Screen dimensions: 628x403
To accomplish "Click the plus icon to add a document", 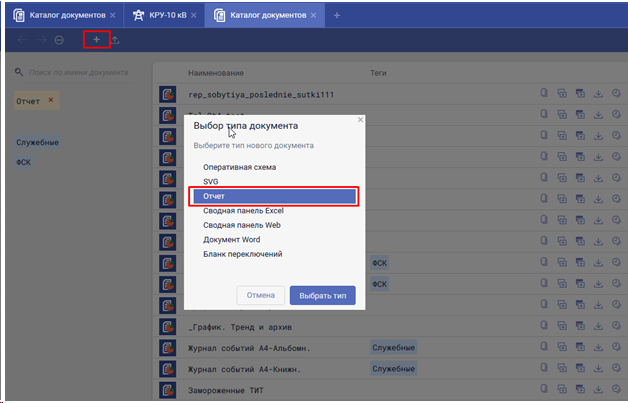I will click(96, 40).
